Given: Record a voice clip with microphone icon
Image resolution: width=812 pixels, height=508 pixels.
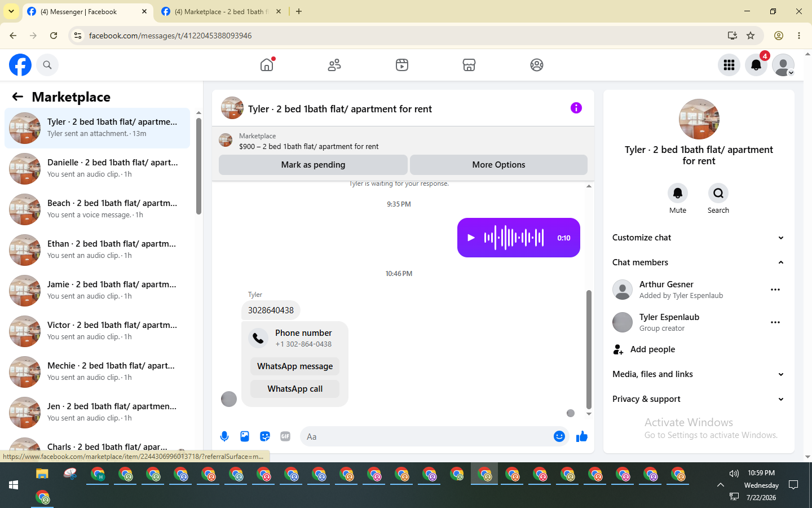Looking at the screenshot, I should pyautogui.click(x=224, y=436).
